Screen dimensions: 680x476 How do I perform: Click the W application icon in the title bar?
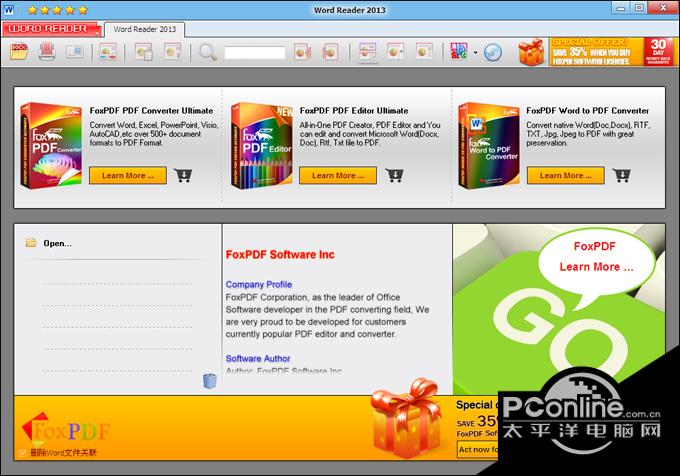pos(9,10)
